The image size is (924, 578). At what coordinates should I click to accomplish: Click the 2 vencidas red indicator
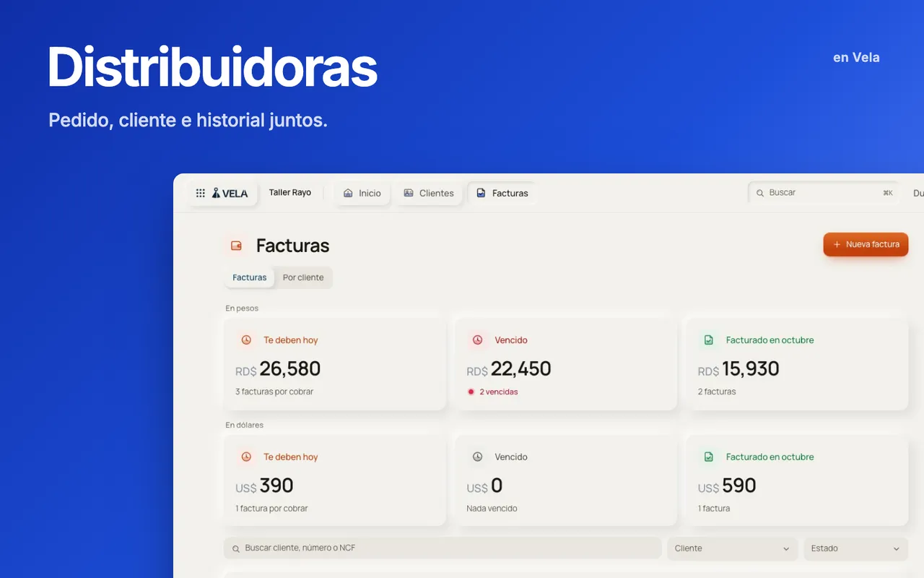coord(493,392)
